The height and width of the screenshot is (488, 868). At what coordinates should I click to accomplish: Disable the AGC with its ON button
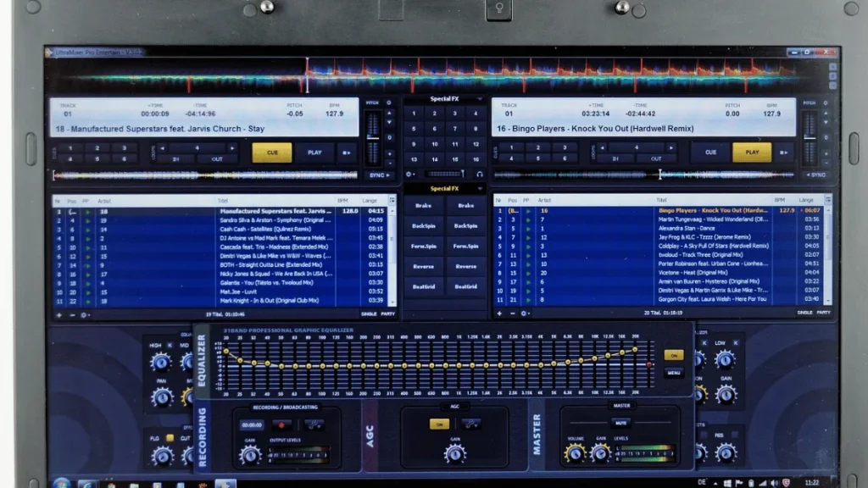438,424
